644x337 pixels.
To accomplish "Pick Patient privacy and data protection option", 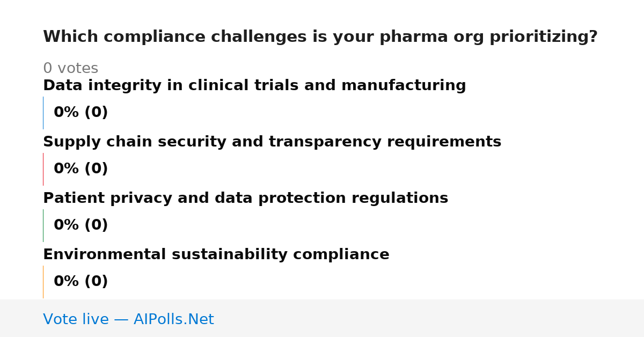I will tap(245, 199).
